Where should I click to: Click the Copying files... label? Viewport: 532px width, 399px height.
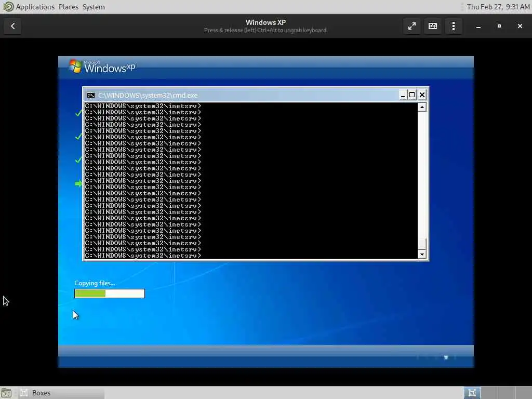95,283
